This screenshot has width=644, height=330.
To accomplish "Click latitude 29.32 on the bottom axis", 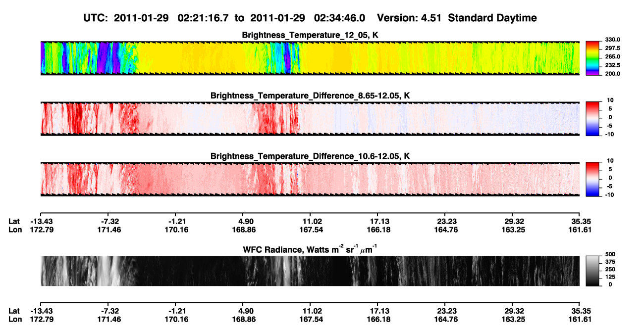I will tap(512, 311).
